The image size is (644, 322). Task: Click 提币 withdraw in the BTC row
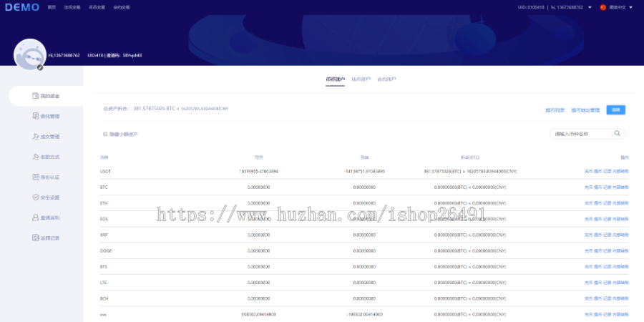pyautogui.click(x=597, y=187)
